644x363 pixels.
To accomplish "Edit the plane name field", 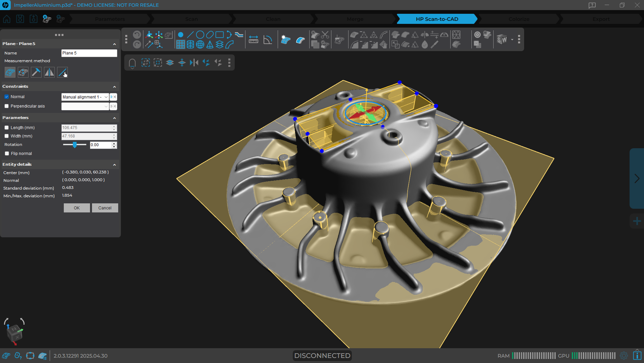I will click(89, 53).
